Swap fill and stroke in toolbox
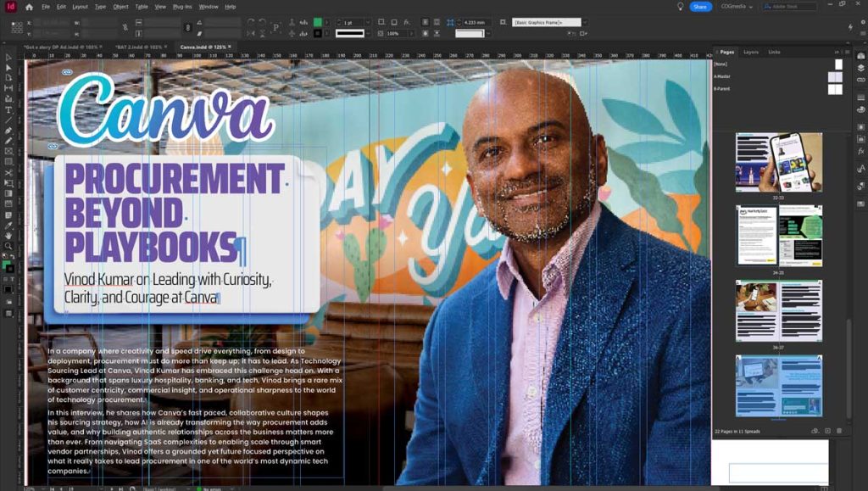Screen dimensions: 868x491 pyautogui.click(x=13, y=257)
